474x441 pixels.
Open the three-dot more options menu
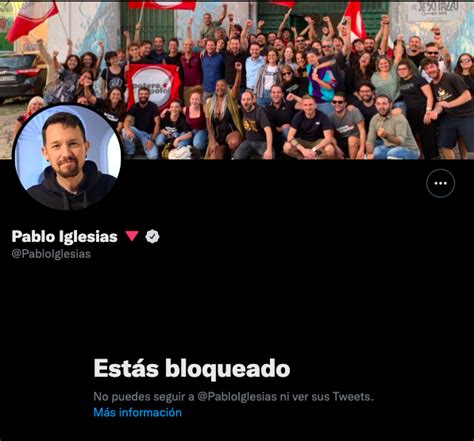tap(440, 183)
